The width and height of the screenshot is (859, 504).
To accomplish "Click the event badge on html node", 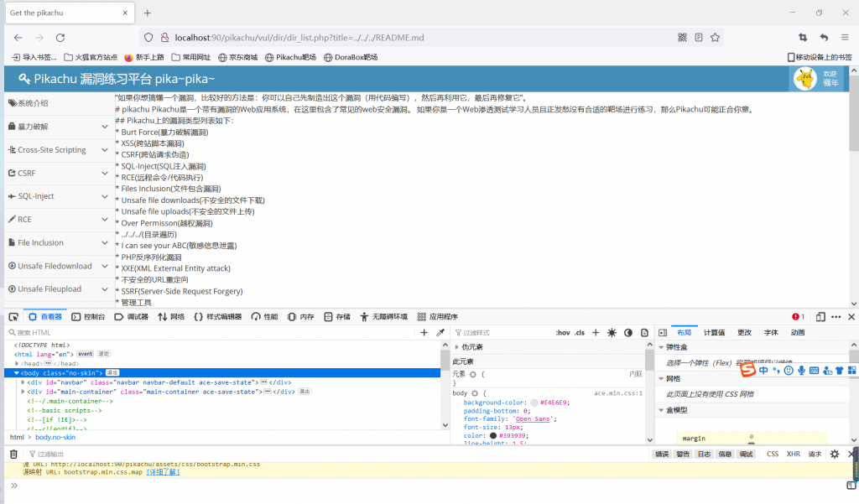I will (x=85, y=354).
